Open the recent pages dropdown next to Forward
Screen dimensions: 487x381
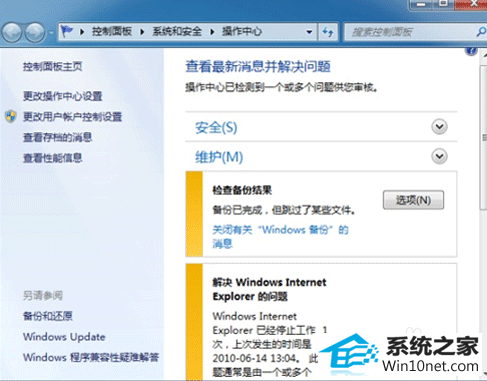tap(51, 33)
